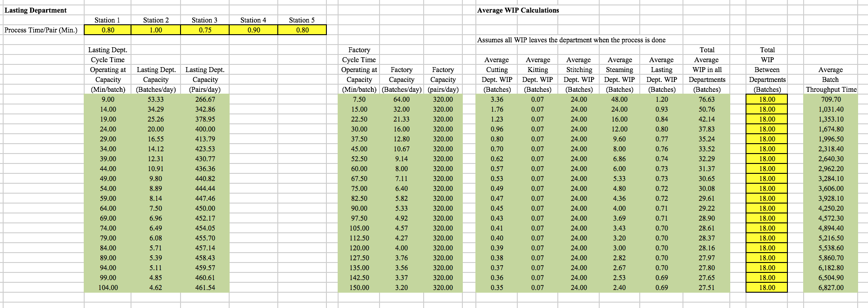Select Factory capacity cell 7.11
868x308 pixels.
pyautogui.click(x=402, y=178)
